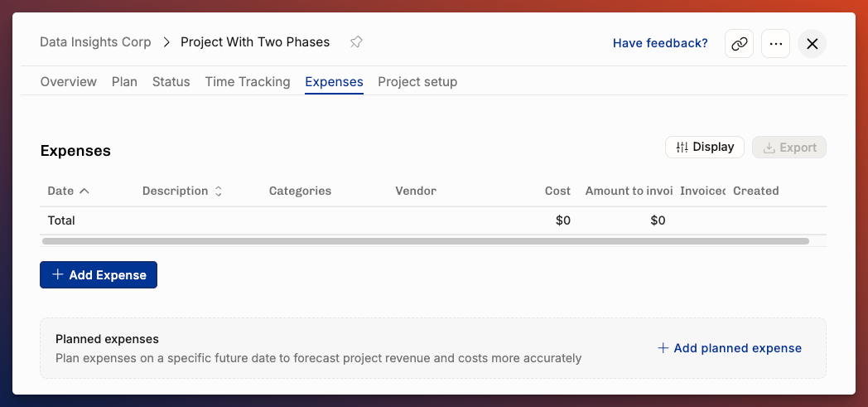This screenshot has height=407, width=868.
Task: Click the breadcrumb chevron after Data Insights Corp
Action: click(166, 42)
